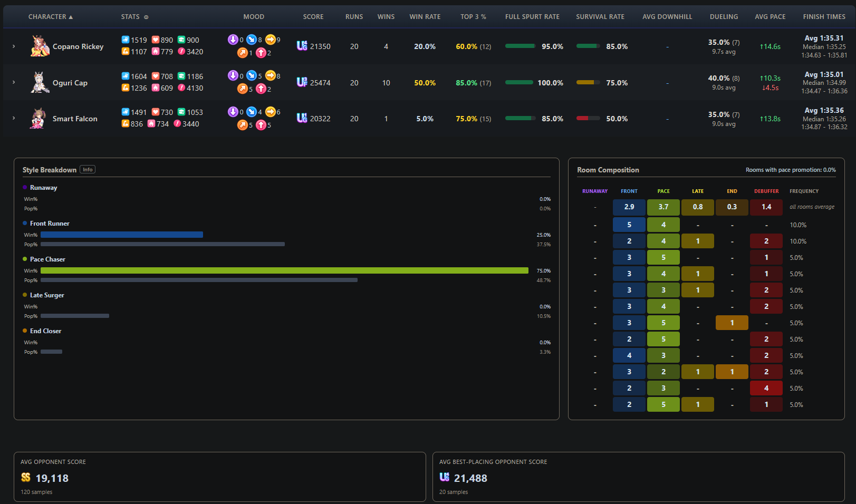Click the DUELING column header

(x=724, y=17)
